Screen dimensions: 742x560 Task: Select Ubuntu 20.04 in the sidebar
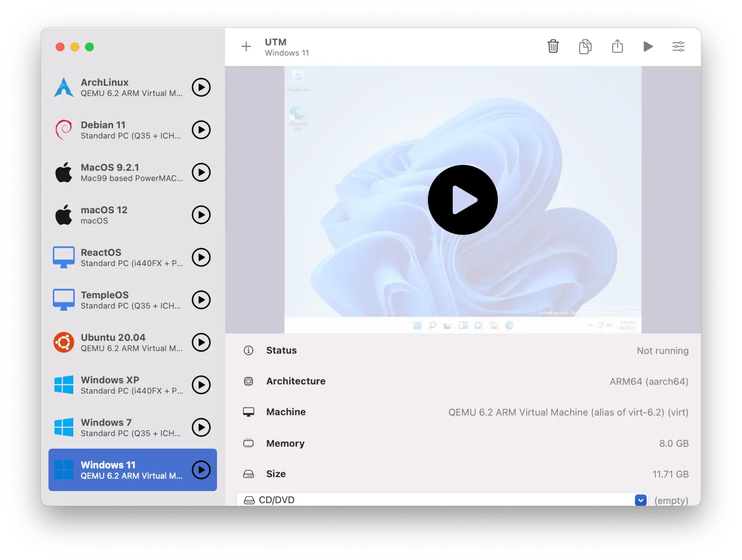click(x=121, y=343)
